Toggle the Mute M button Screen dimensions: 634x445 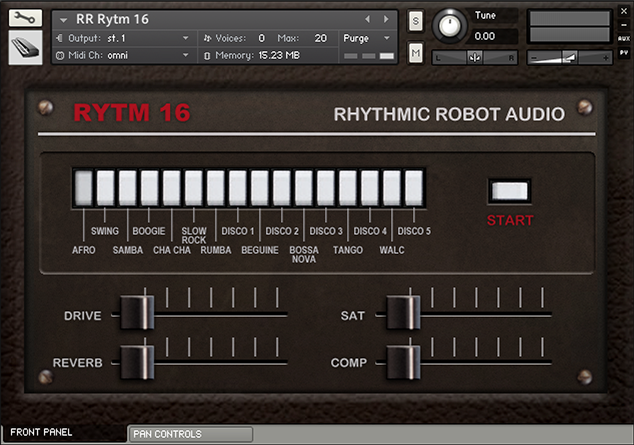point(416,53)
